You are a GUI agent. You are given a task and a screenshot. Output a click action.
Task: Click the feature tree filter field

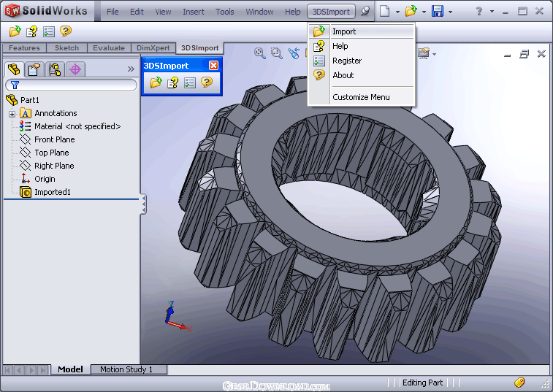(72, 85)
